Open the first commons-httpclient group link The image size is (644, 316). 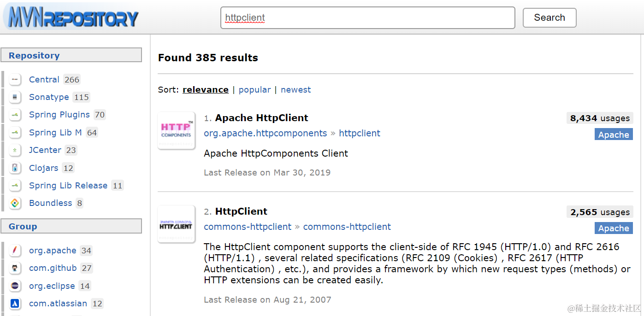pos(248,227)
